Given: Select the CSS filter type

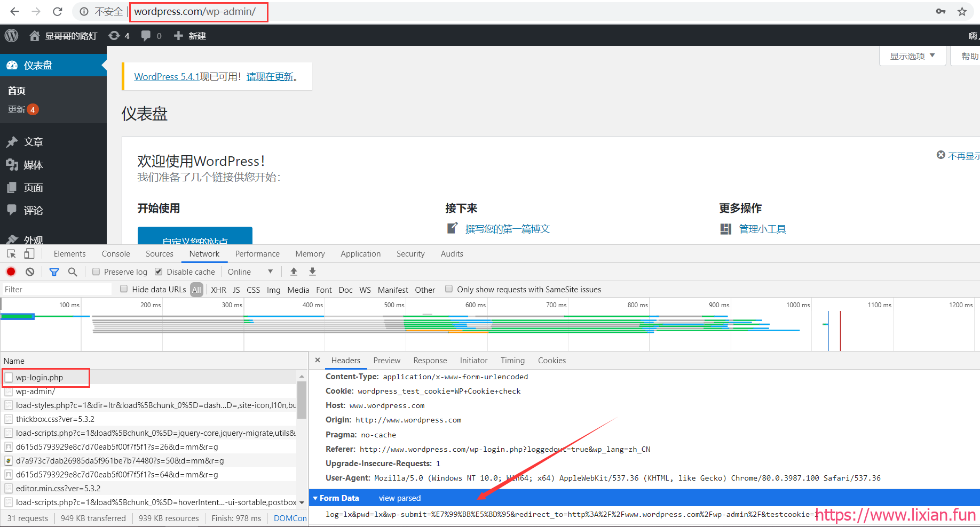Looking at the screenshot, I should (x=254, y=290).
